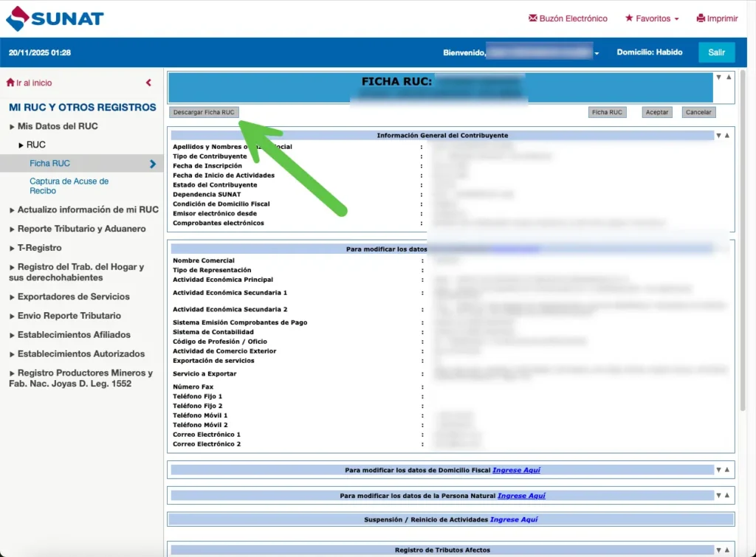Open Buzón Electrónico mailbox

[568, 18]
